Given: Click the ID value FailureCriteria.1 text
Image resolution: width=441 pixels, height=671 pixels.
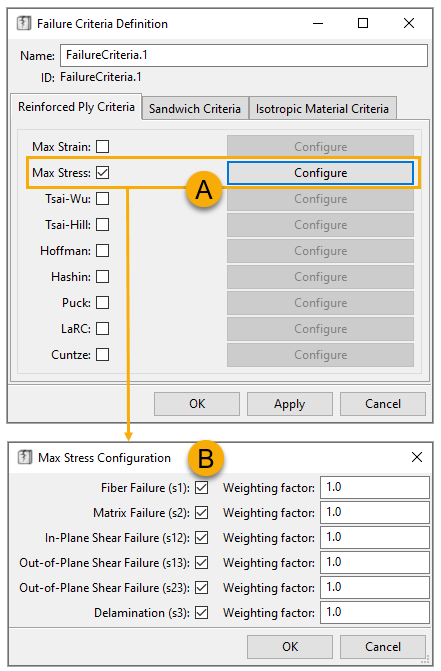Looking at the screenshot, I should [101, 77].
